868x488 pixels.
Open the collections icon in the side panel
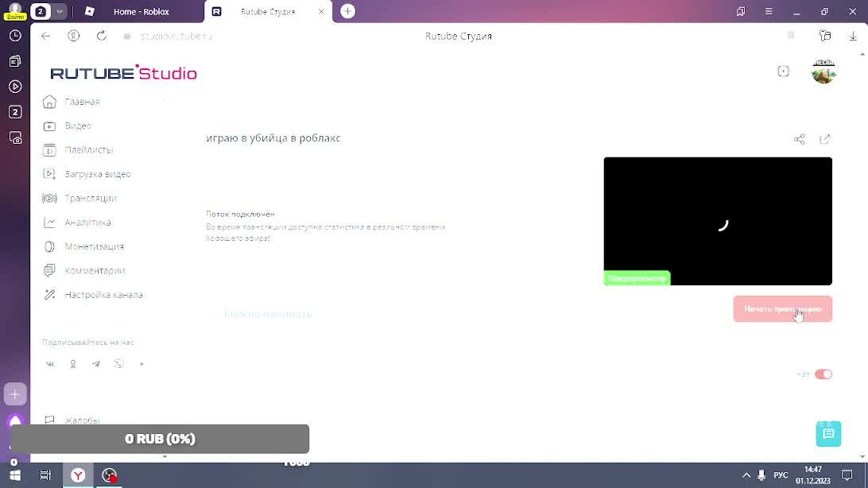click(x=15, y=61)
